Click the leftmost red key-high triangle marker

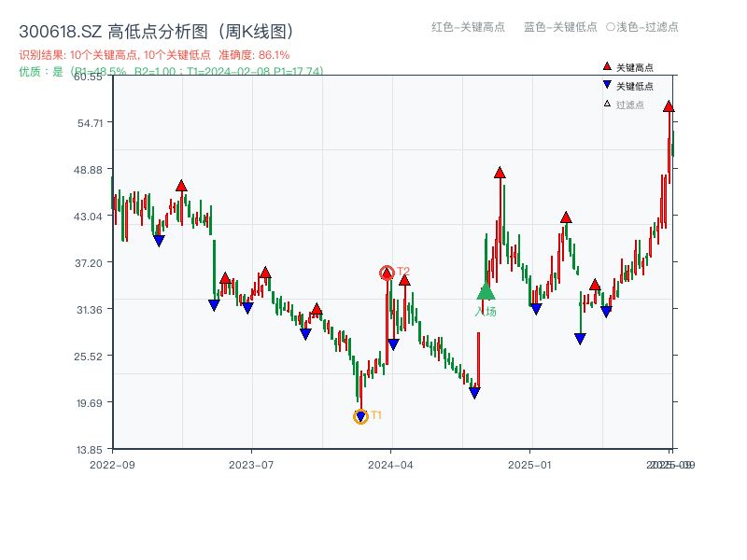click(x=180, y=184)
